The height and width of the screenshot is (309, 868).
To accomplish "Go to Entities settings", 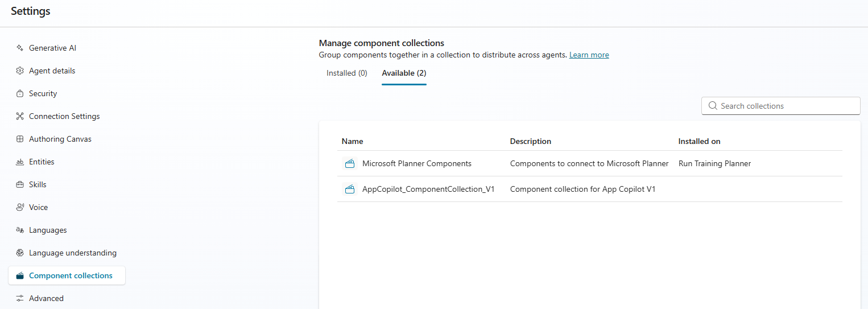I will (x=42, y=162).
